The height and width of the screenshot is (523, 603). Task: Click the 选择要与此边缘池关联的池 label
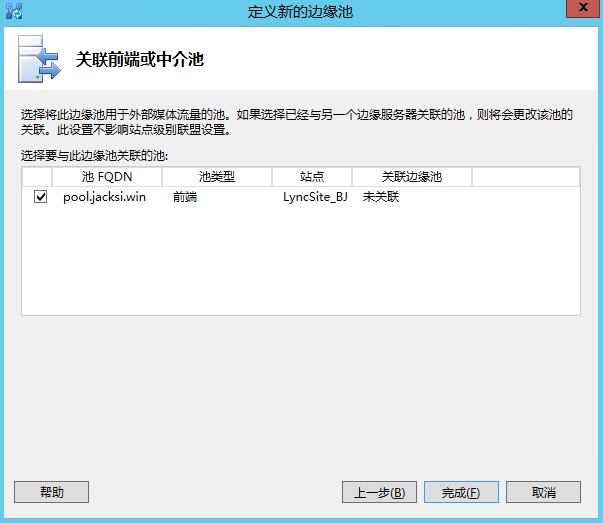[x=94, y=156]
